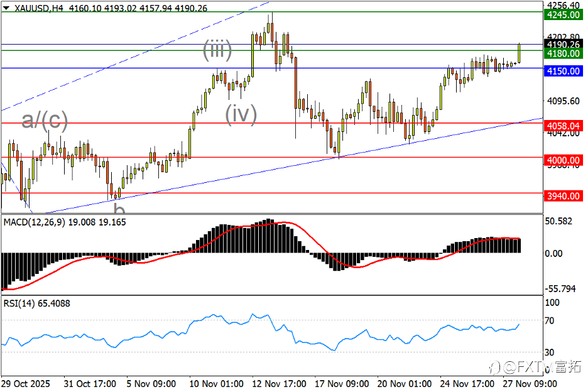Viewport: 588px width, 392px height.
Task: Select the (iii) wave label
Action: point(217,50)
